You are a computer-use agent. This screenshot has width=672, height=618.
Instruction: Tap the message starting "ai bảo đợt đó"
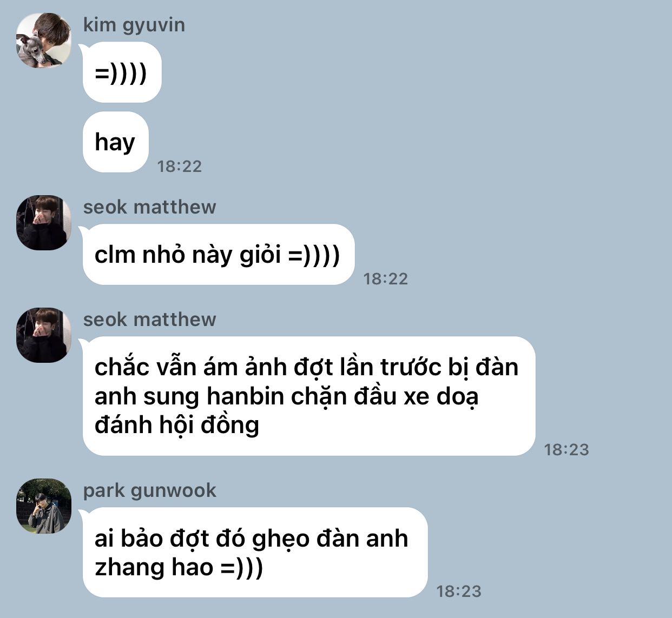[x=255, y=553]
